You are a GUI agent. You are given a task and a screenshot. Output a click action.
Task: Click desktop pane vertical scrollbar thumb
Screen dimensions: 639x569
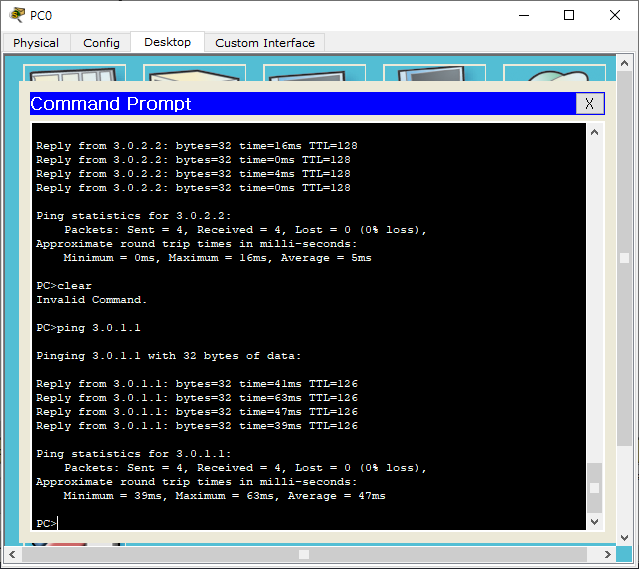click(624, 258)
